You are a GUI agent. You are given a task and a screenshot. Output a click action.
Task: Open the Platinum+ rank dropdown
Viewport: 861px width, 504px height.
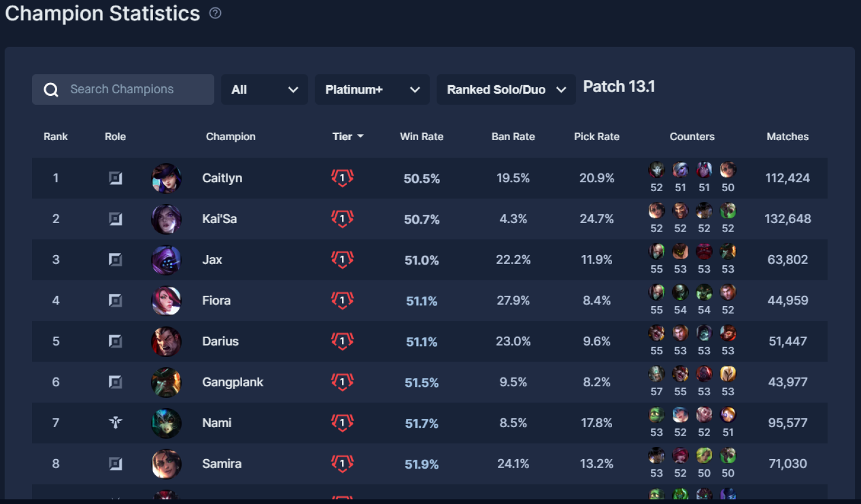372,89
